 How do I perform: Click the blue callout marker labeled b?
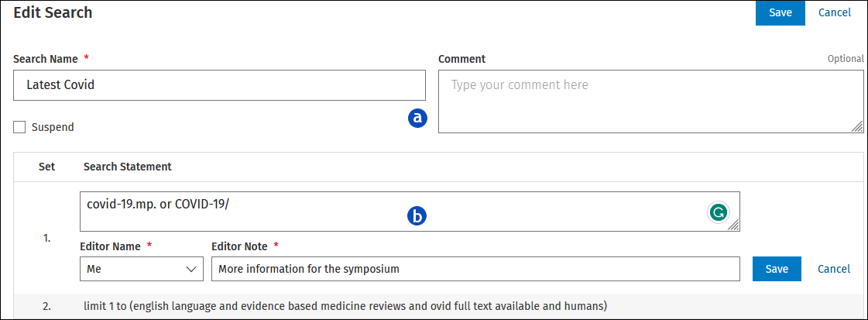coord(418,216)
